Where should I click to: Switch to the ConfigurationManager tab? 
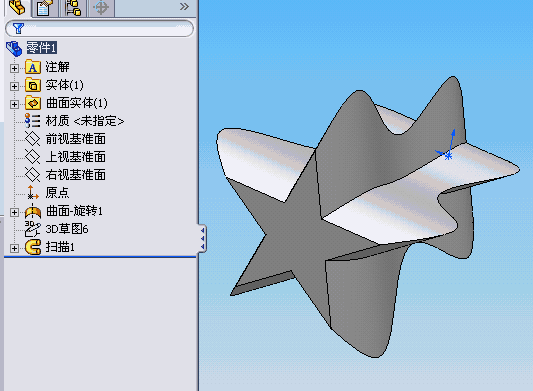[x=73, y=7]
